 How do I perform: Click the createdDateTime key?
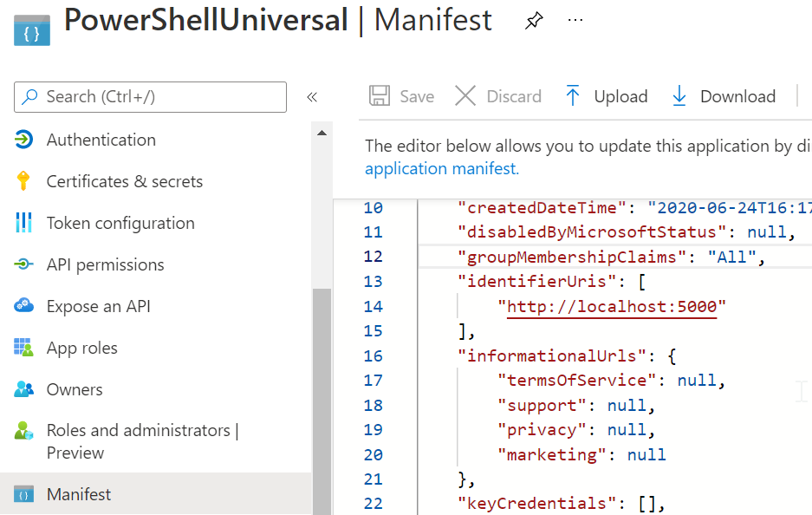(x=542, y=208)
